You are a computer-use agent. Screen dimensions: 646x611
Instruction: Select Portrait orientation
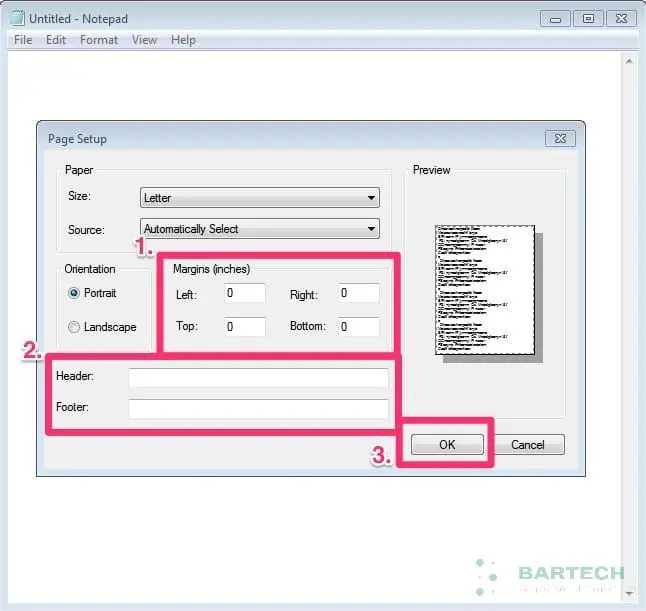74,293
